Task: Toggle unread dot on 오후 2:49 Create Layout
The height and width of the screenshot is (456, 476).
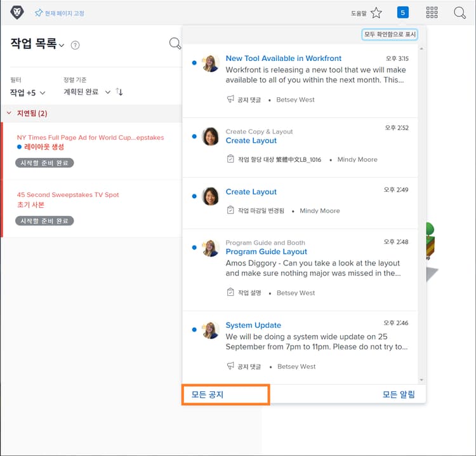Action: coord(194,196)
